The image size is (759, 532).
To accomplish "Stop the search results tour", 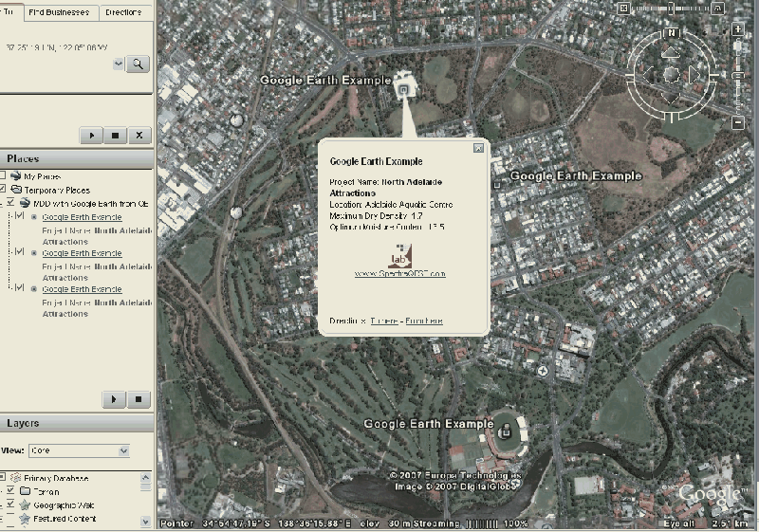I will pyautogui.click(x=115, y=136).
